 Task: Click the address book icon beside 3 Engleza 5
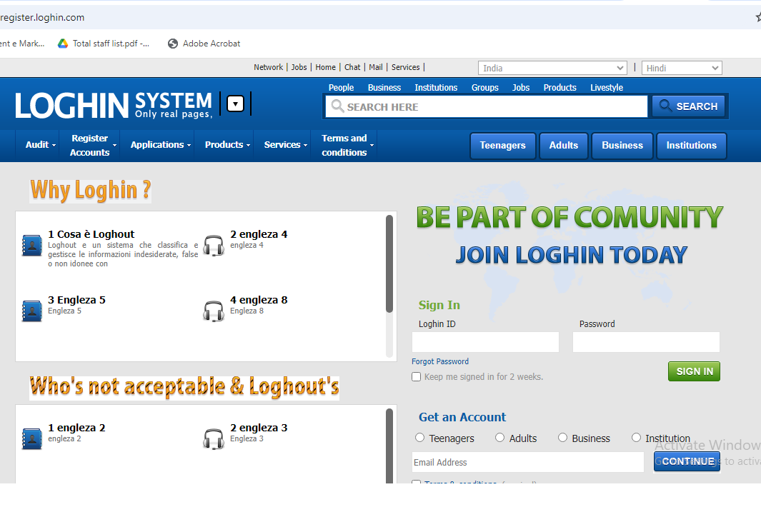32,311
